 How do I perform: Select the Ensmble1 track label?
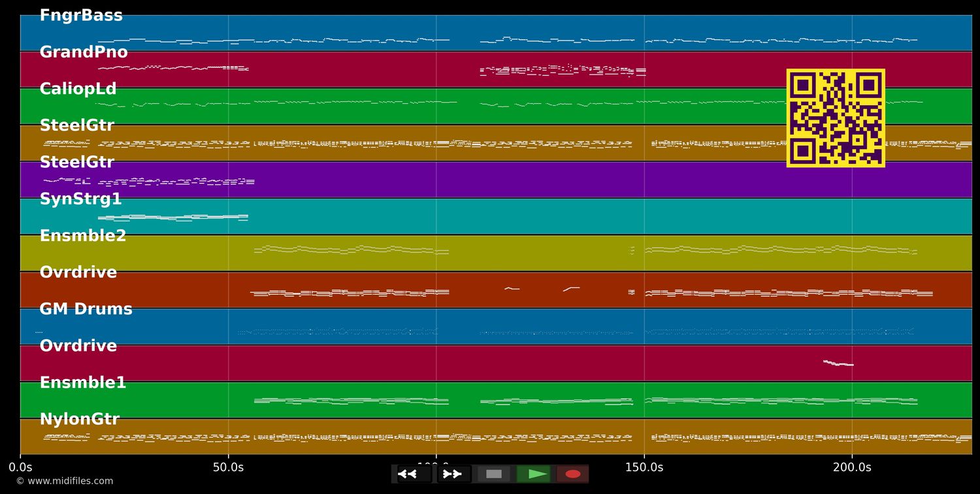(83, 383)
